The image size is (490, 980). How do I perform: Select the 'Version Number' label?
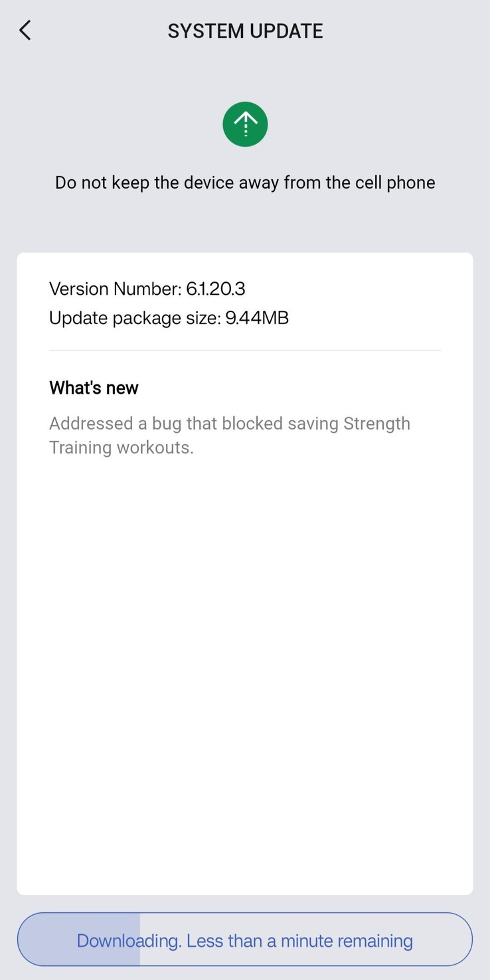pos(114,289)
